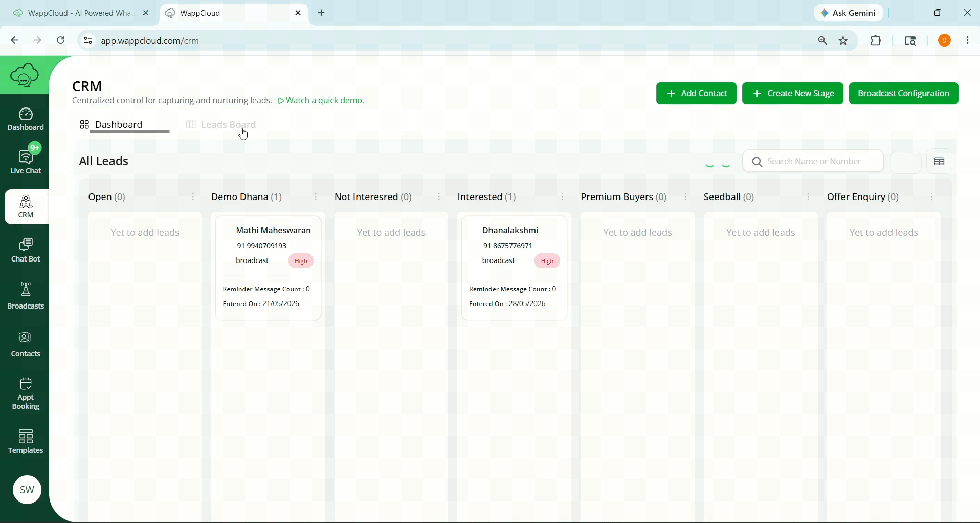Screen dimensions: 980x523
Task: Click Entered On : 28/05/2026 text
Action: (x=507, y=304)
